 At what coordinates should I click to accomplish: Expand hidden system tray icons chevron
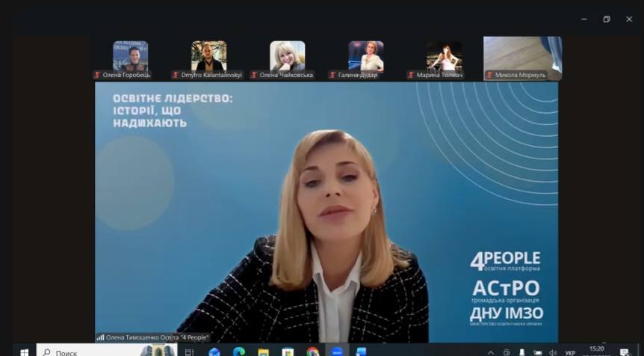491,352
